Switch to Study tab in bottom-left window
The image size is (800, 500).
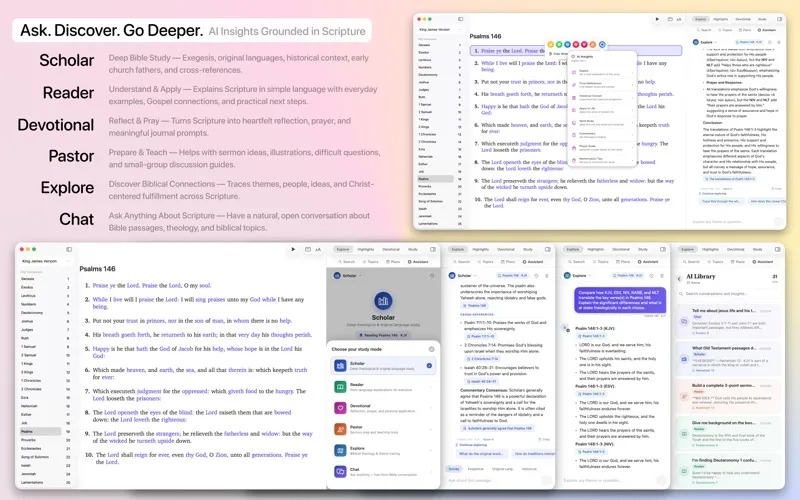(x=413, y=249)
